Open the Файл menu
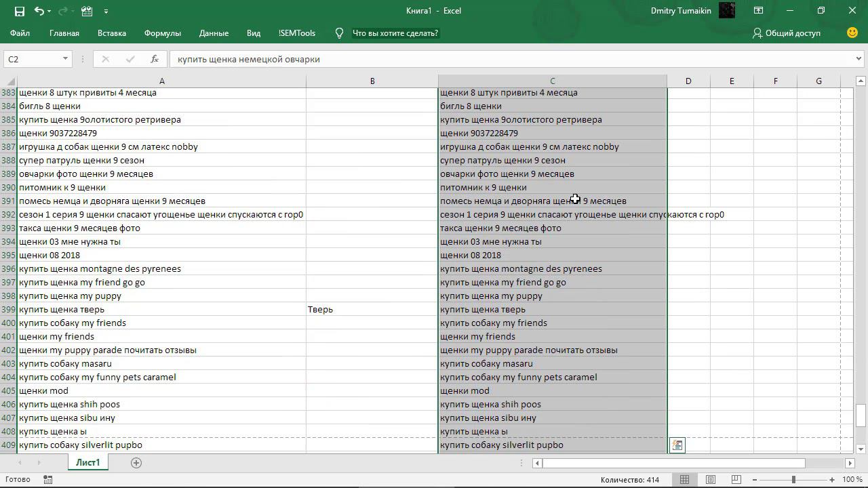 (x=20, y=33)
